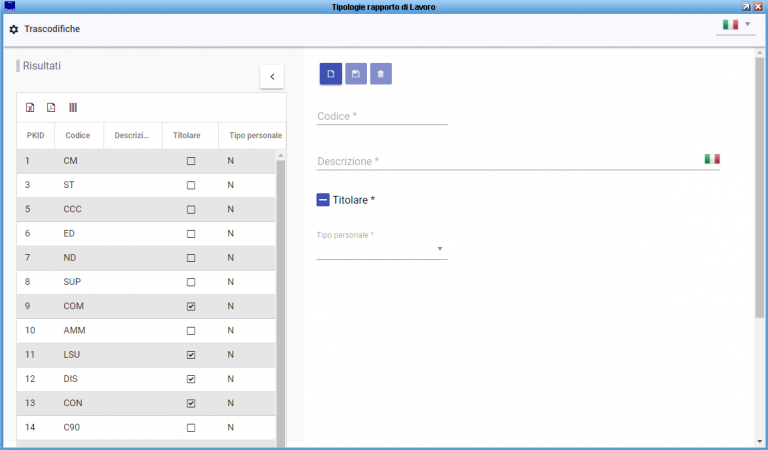Toggle the Titolare checkbox in form
The image size is (768, 450).
[x=323, y=200]
